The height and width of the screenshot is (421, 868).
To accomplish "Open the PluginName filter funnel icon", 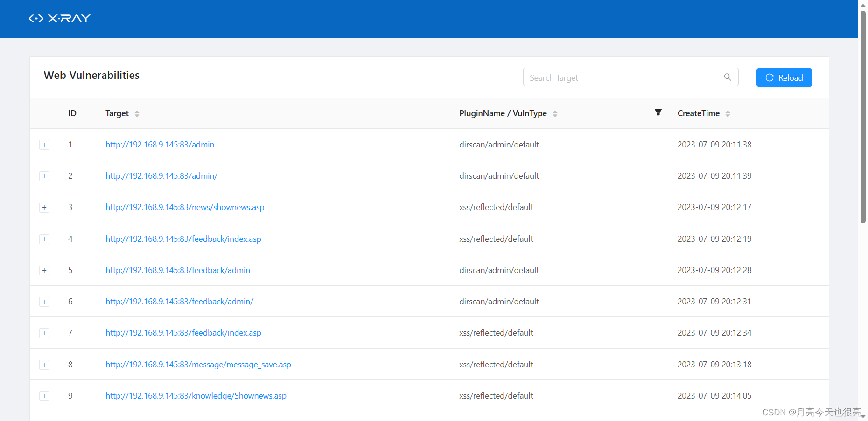I will pos(658,112).
